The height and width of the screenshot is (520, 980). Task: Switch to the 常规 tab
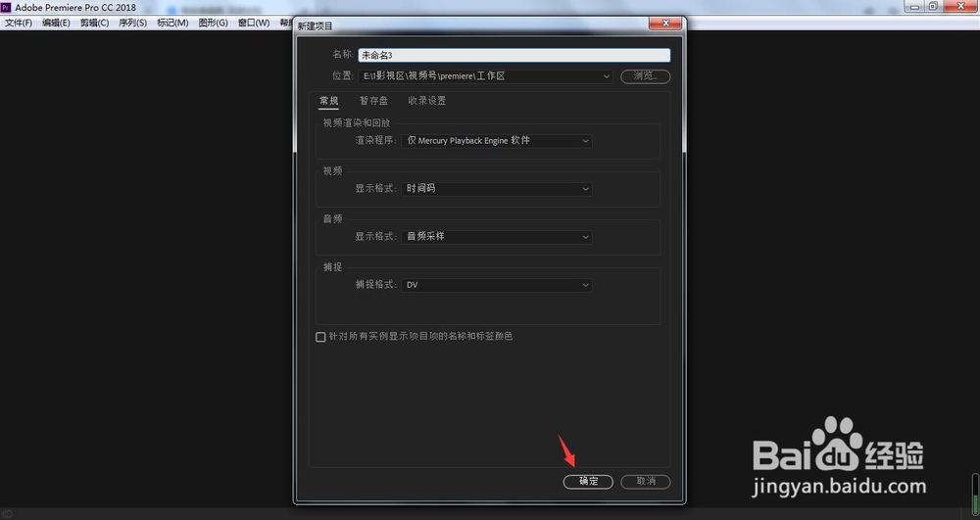click(328, 101)
